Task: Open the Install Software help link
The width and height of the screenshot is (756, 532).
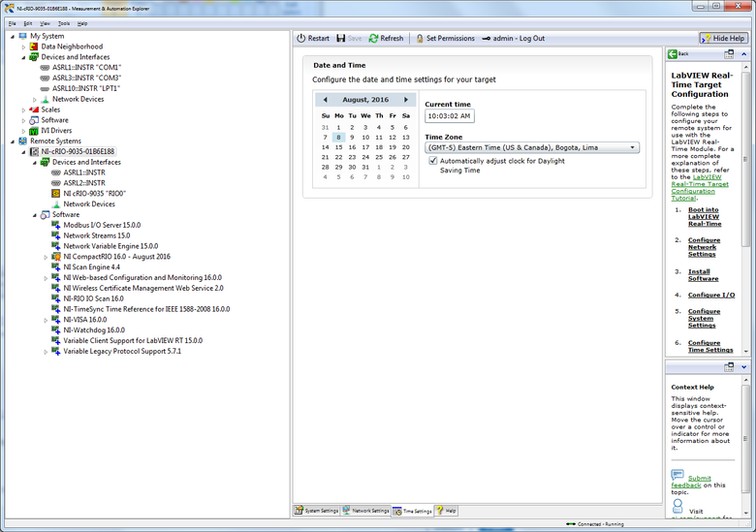Action: 703,275
